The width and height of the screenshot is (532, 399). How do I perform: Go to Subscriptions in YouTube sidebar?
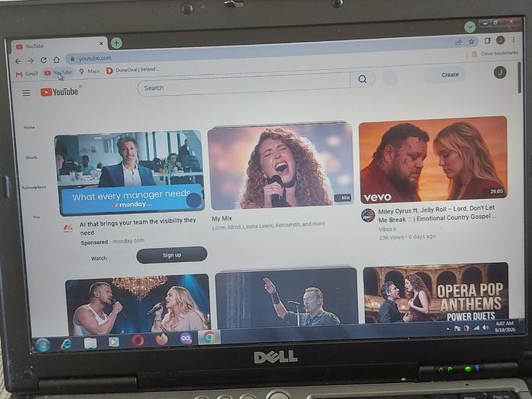click(34, 187)
